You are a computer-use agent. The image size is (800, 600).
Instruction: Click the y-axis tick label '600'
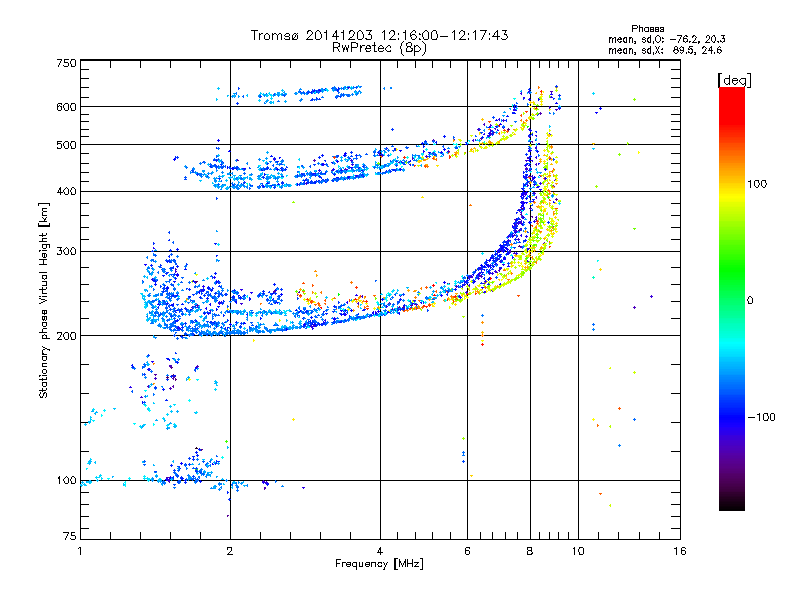pyautogui.click(x=66, y=107)
